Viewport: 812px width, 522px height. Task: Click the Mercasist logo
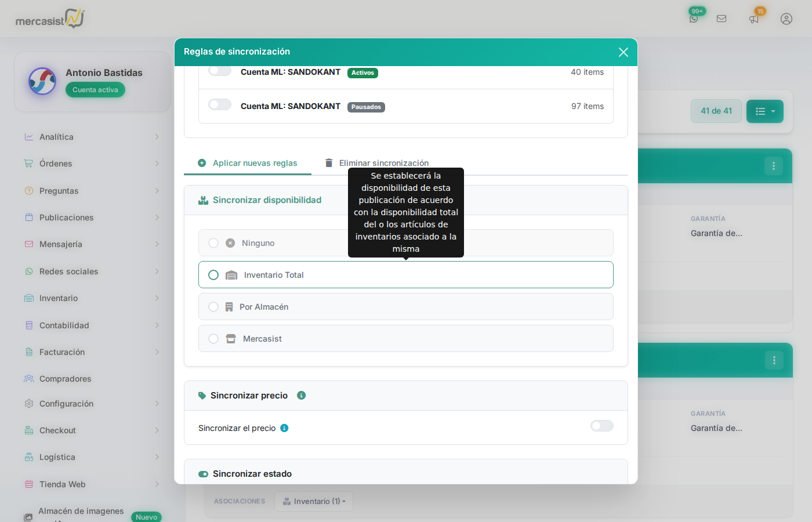[x=50, y=19]
